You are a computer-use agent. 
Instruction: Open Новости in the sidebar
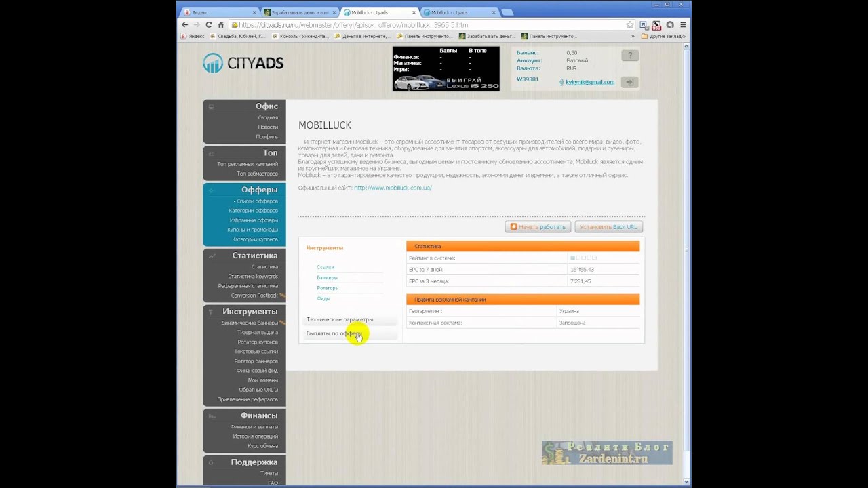point(268,127)
